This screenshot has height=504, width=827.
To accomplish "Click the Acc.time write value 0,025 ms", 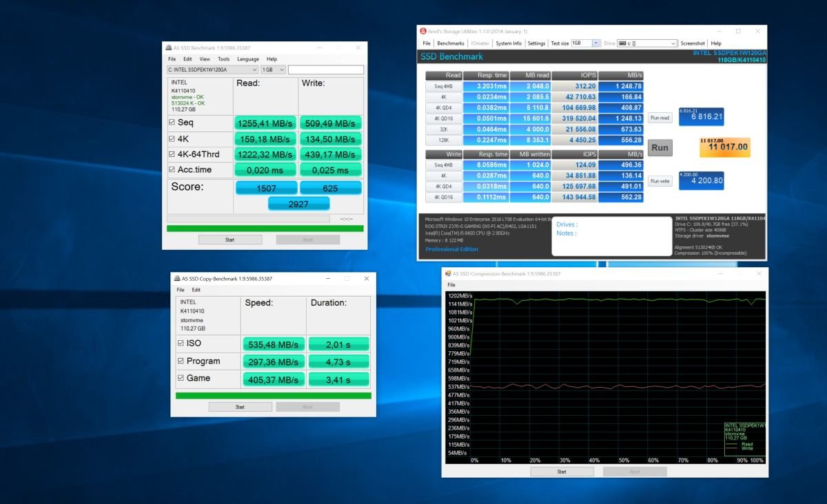I will [330, 170].
